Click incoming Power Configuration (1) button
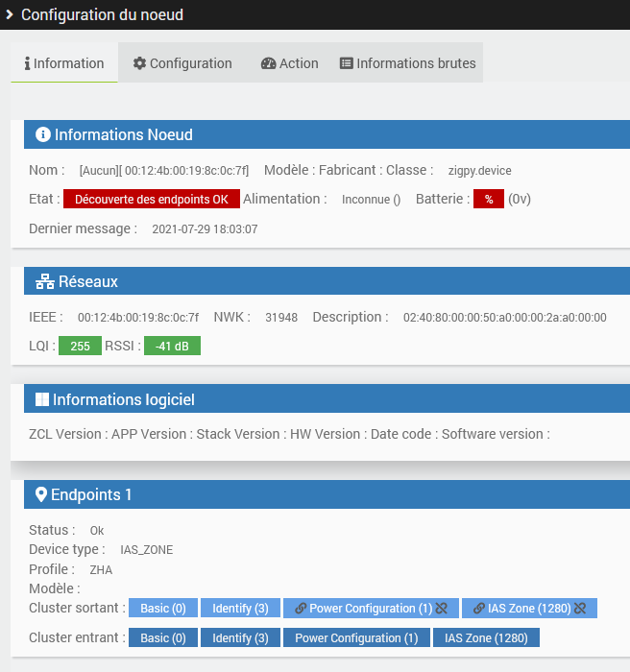630x672 pixels. point(356,637)
